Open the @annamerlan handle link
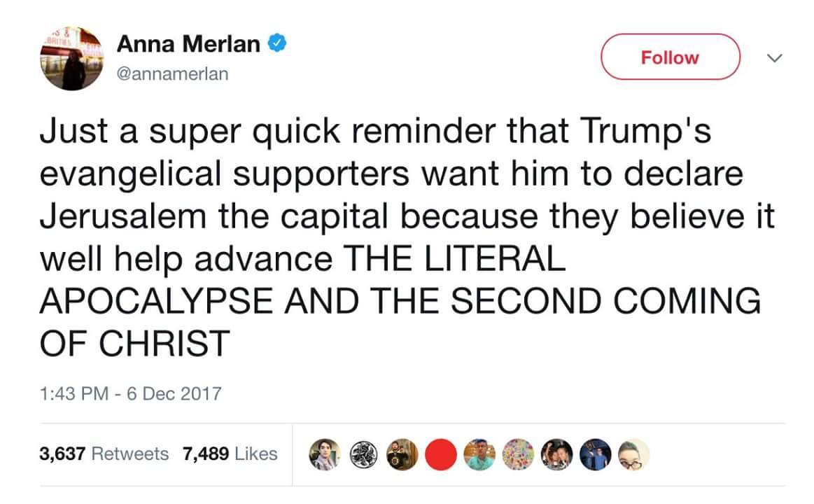Screen dimensions: 814x504 tap(172, 73)
